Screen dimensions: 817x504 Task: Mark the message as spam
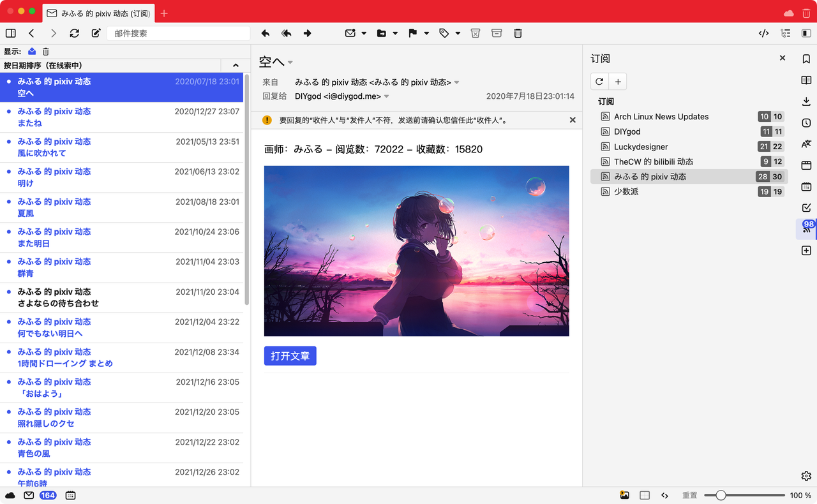pos(475,33)
